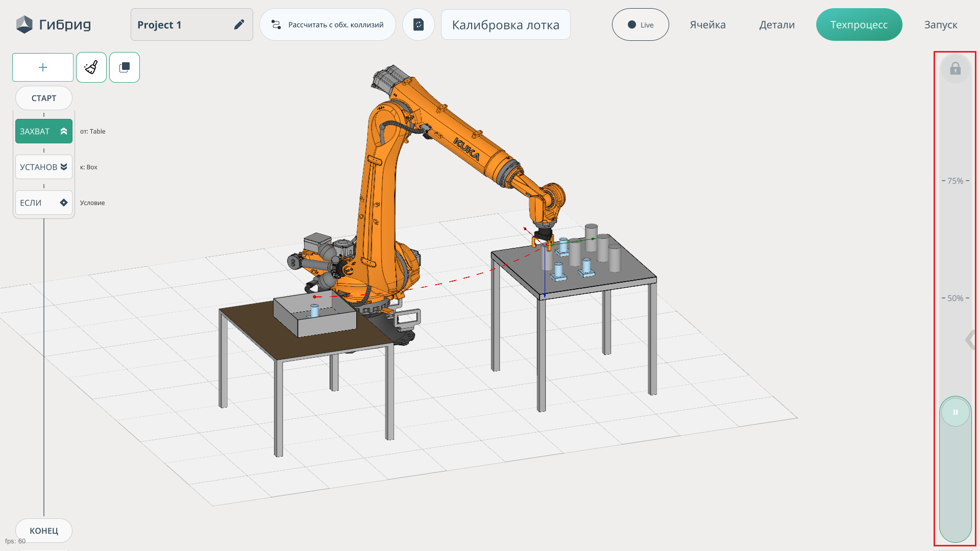Click the pencil edit project name icon
Viewport: 980px width, 551px height.
click(239, 24)
